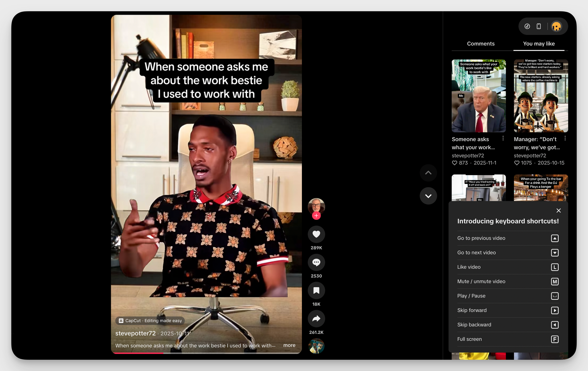Open options for 'Someone asks' video

click(503, 138)
